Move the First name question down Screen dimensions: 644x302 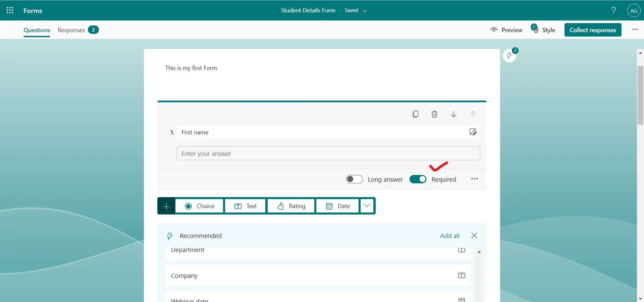click(x=453, y=114)
